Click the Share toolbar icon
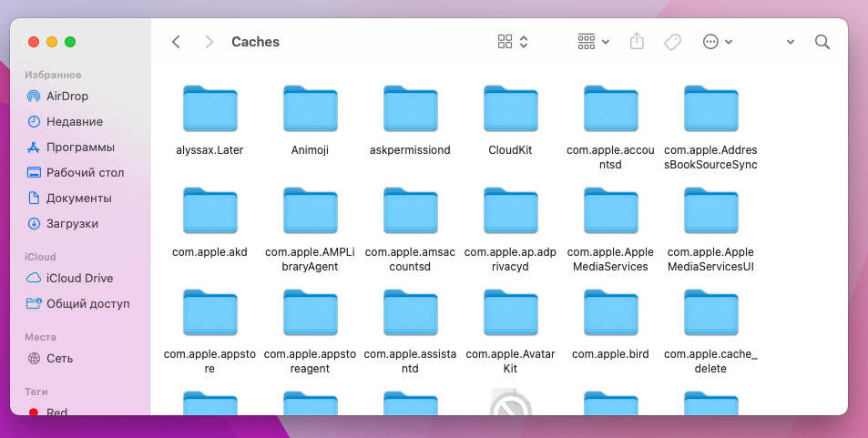The height and width of the screenshot is (438, 868). pos(637,42)
